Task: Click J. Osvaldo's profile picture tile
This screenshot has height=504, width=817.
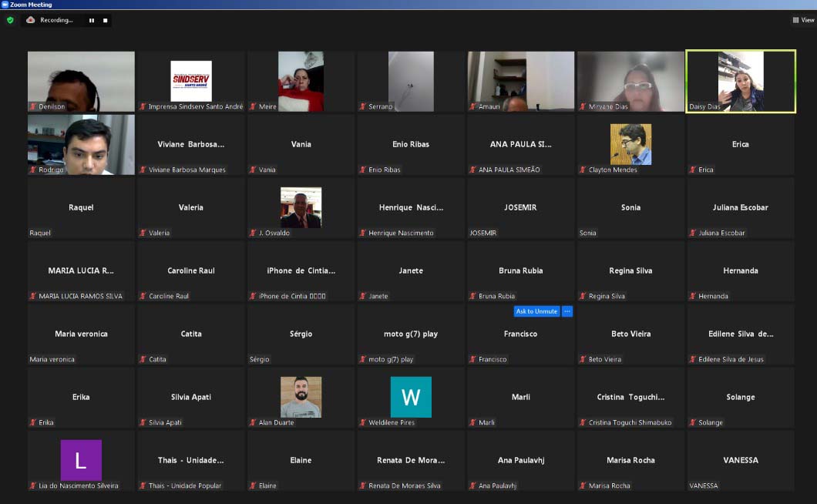Action: pos(301,207)
